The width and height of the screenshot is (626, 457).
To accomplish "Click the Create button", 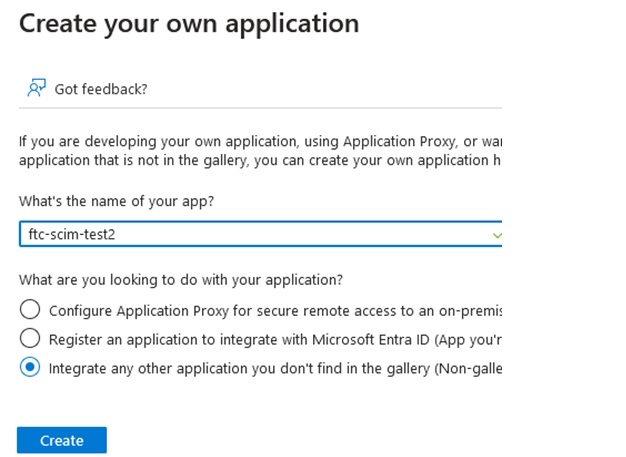I will pos(61,440).
